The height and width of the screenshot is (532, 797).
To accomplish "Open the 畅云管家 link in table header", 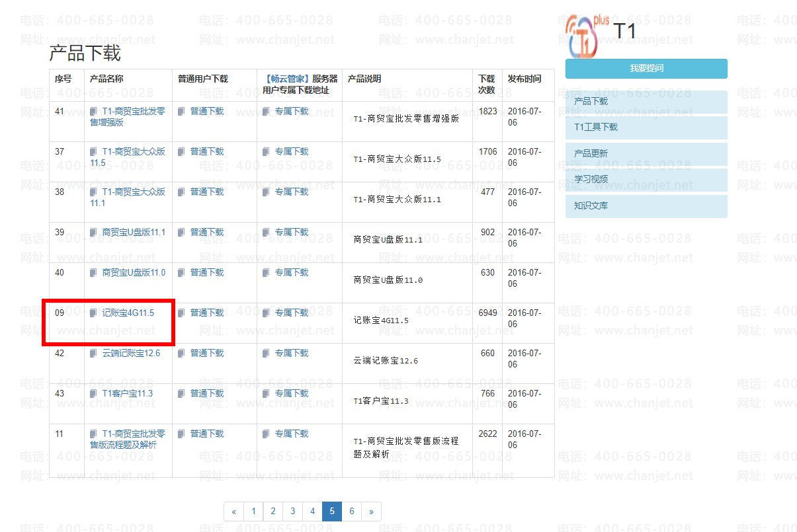I will [x=287, y=79].
